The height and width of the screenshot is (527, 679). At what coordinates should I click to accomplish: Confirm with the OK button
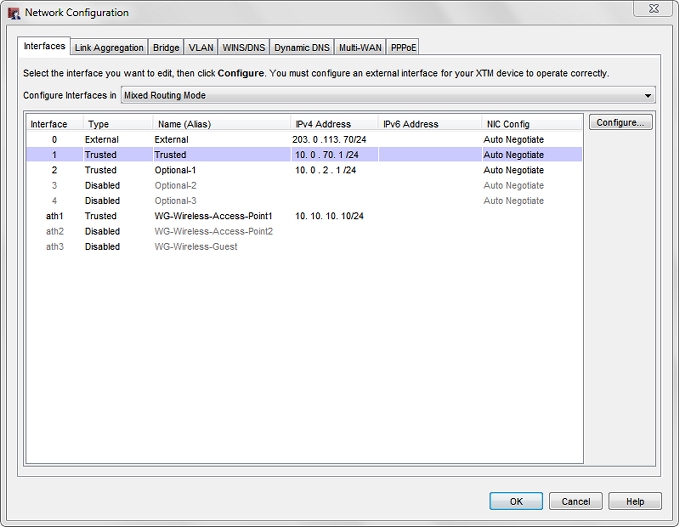coord(516,501)
